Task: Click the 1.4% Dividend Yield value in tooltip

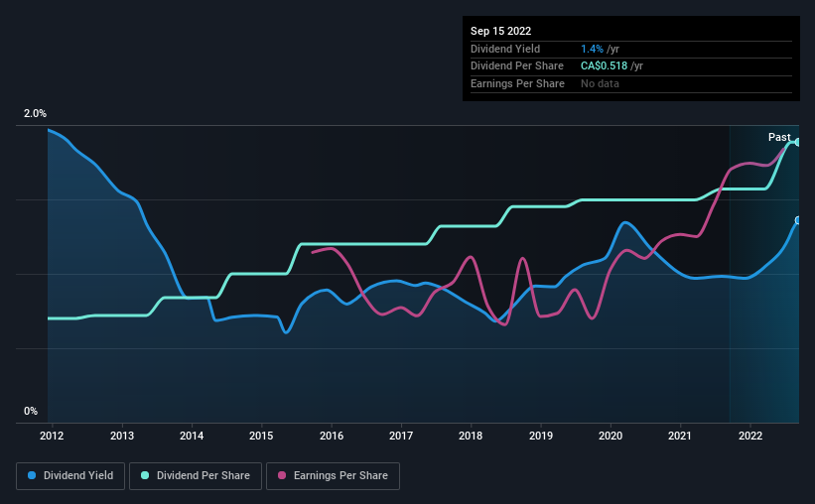Action: point(592,49)
